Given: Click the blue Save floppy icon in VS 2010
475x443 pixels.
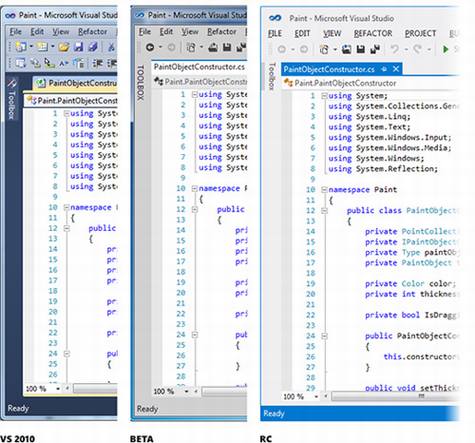Looking at the screenshot, I should coord(78,47).
